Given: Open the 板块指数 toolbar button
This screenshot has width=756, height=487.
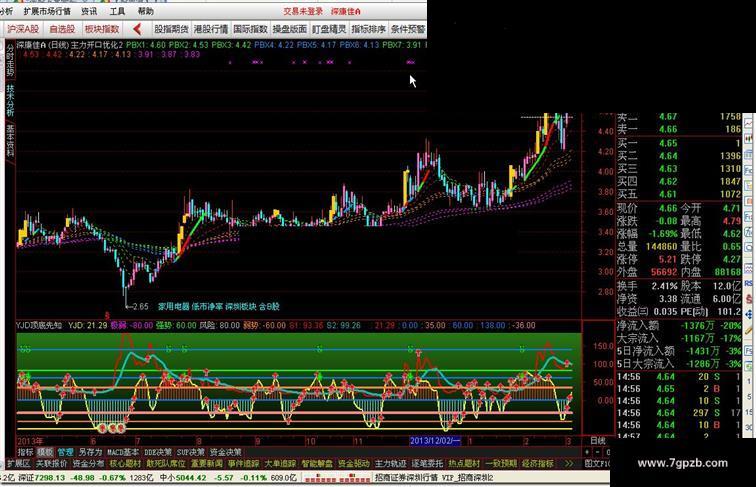Looking at the screenshot, I should [102, 29].
